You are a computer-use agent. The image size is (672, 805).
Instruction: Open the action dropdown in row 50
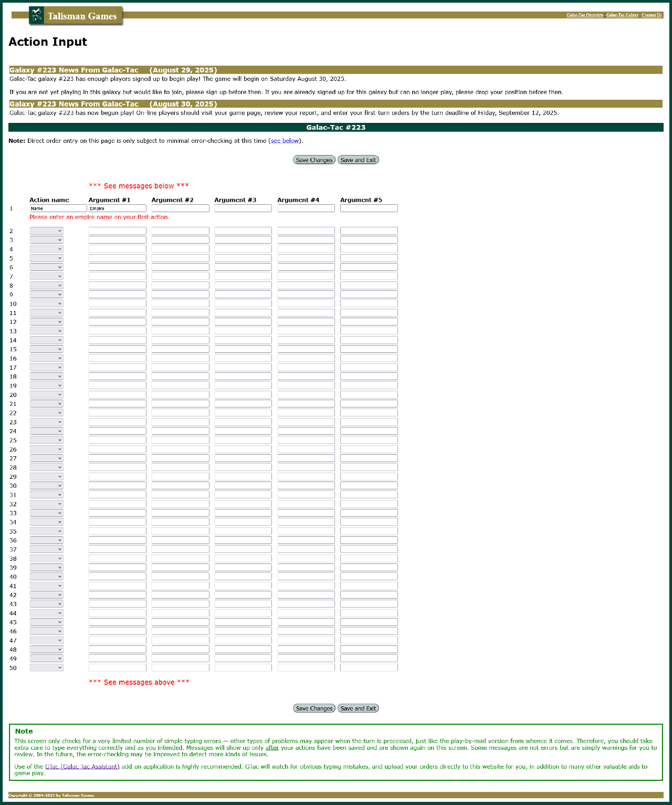[x=47, y=668]
